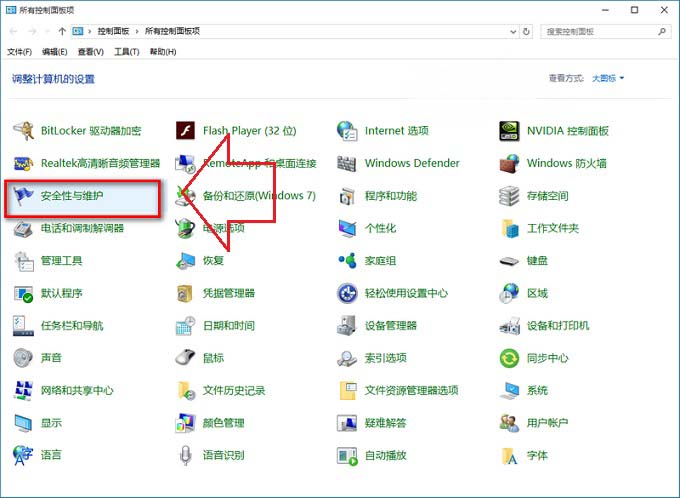
Task: Open the 帮助(H) menu
Action: pyautogui.click(x=163, y=52)
